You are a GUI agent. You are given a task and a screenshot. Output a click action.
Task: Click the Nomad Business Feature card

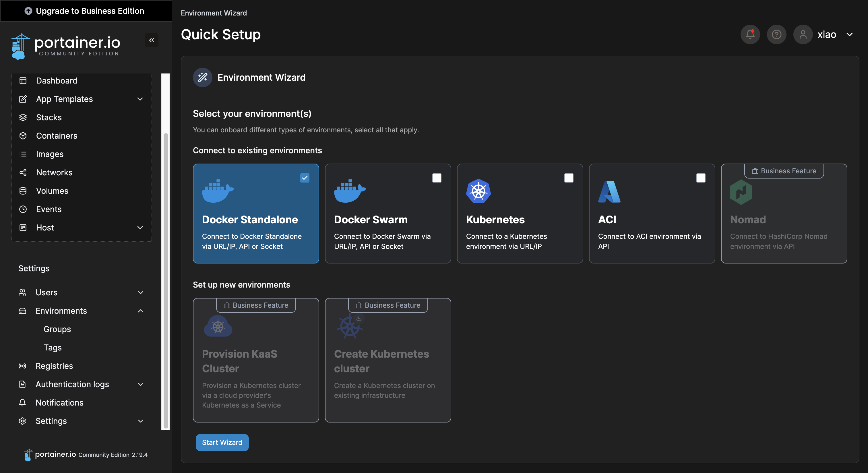[784, 213]
